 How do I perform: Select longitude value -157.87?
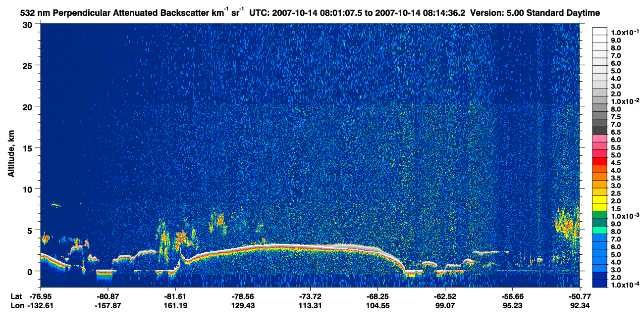click(108, 305)
